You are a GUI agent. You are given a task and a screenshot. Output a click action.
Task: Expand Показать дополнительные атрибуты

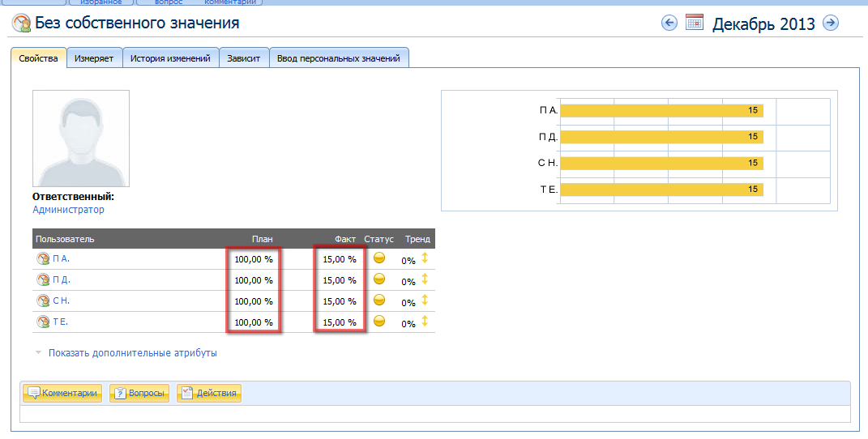coord(132,353)
